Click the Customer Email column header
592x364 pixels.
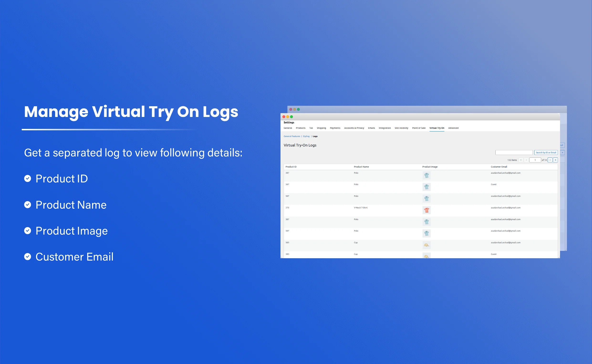coord(499,167)
